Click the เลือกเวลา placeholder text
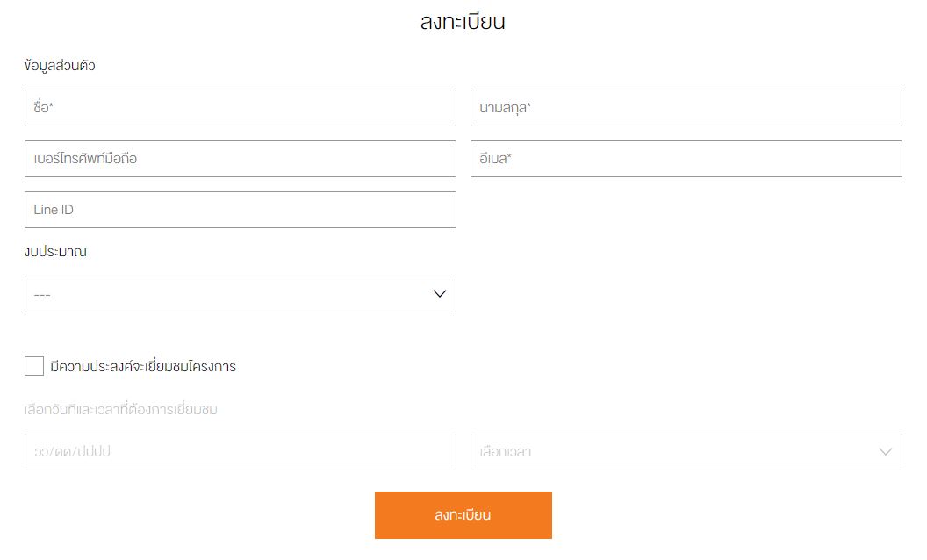The width and height of the screenshot is (927, 560). 506,452
